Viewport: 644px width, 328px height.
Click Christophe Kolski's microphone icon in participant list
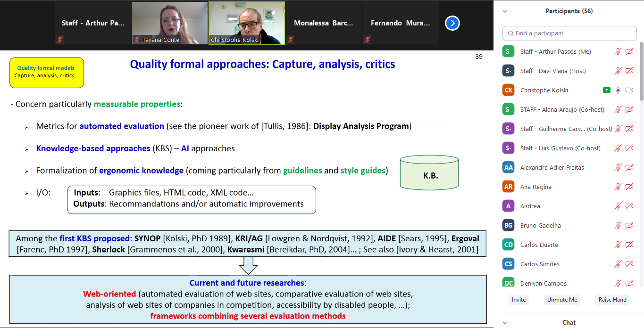[x=618, y=90]
